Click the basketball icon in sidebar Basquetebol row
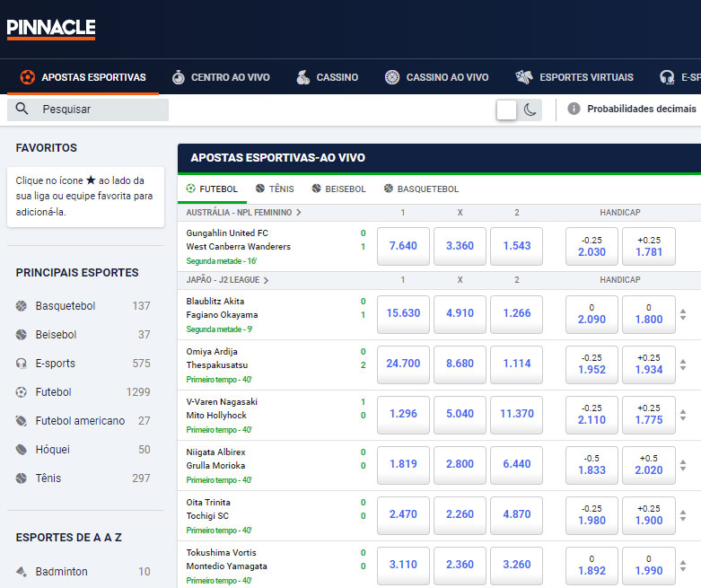Viewport: 701px width, 588px height. coord(21,306)
